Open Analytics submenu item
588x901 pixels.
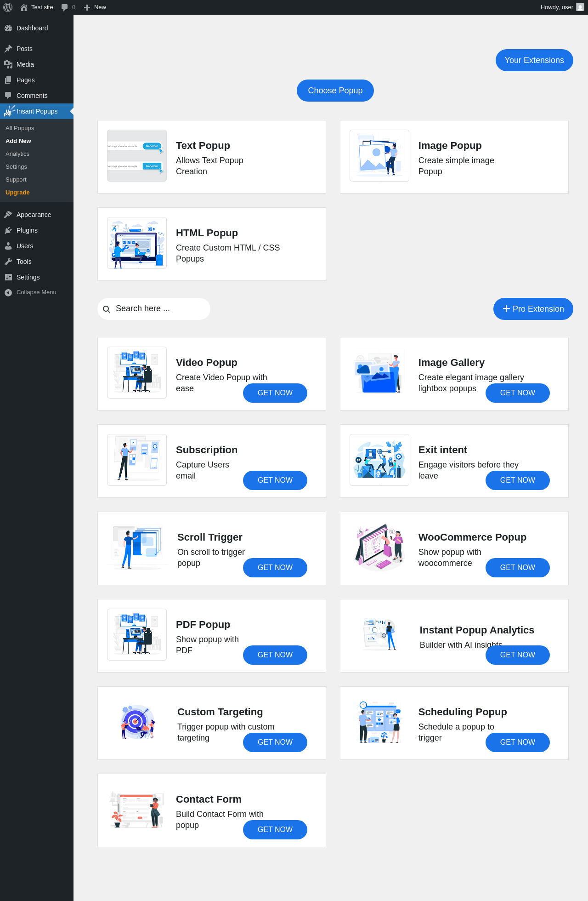click(x=17, y=154)
